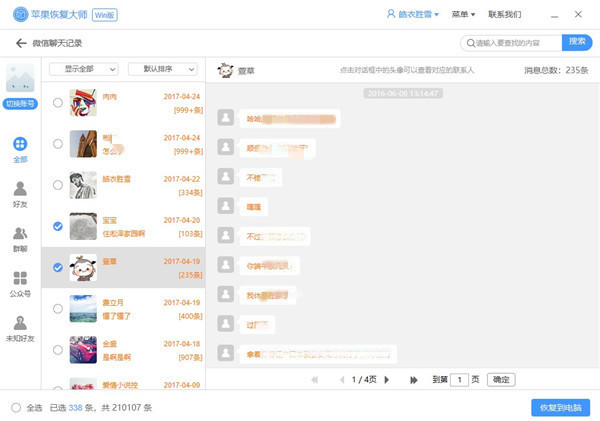
Task: Click the 萱草 contact avatar in list
Action: click(x=83, y=268)
